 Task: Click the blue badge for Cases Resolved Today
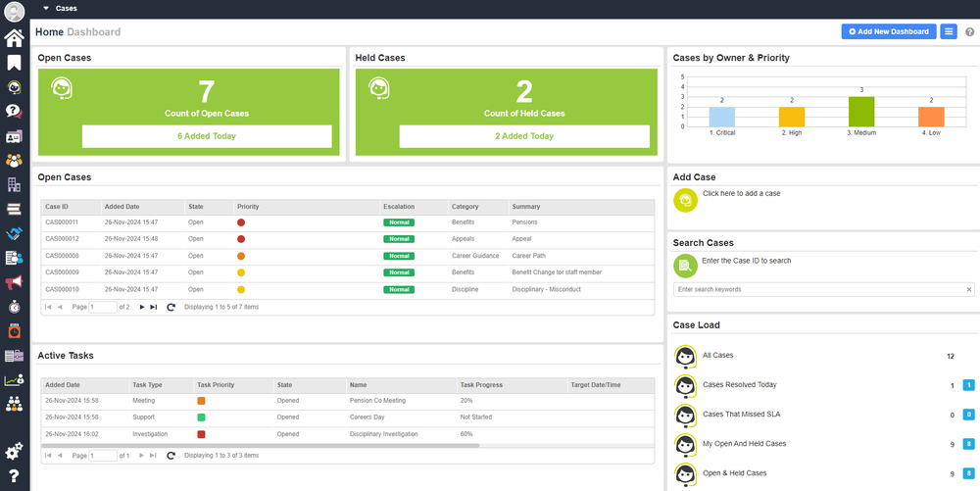tap(969, 385)
